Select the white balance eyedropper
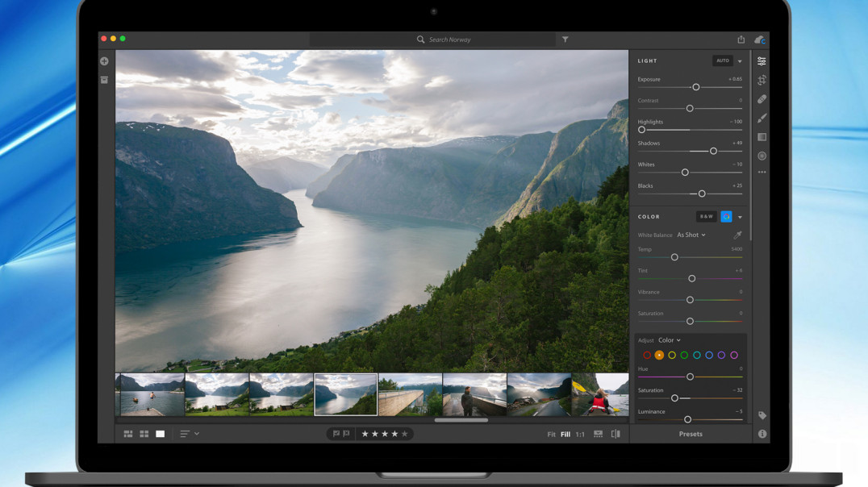868x487 pixels. tap(737, 235)
